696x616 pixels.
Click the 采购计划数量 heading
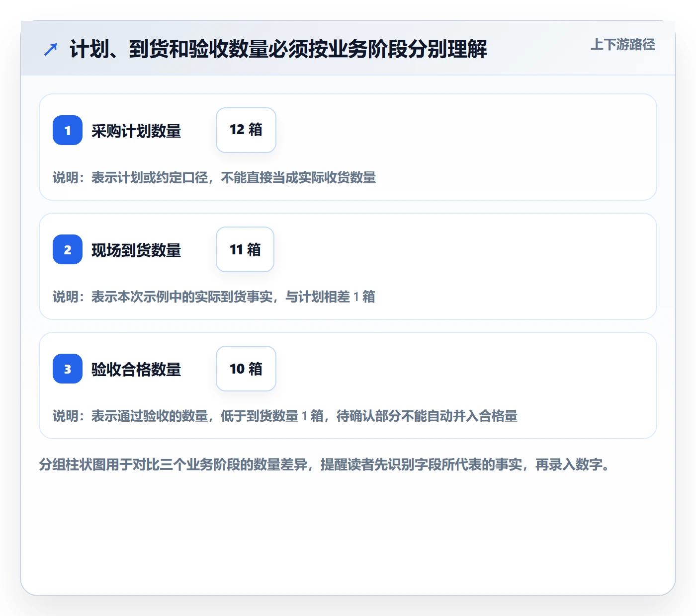click(x=136, y=131)
